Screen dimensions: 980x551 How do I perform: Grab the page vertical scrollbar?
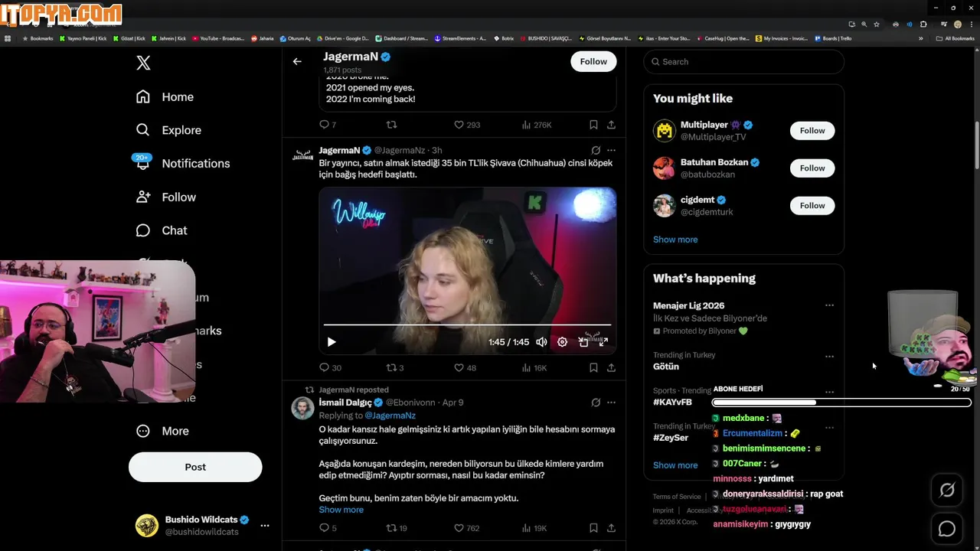[976, 145]
